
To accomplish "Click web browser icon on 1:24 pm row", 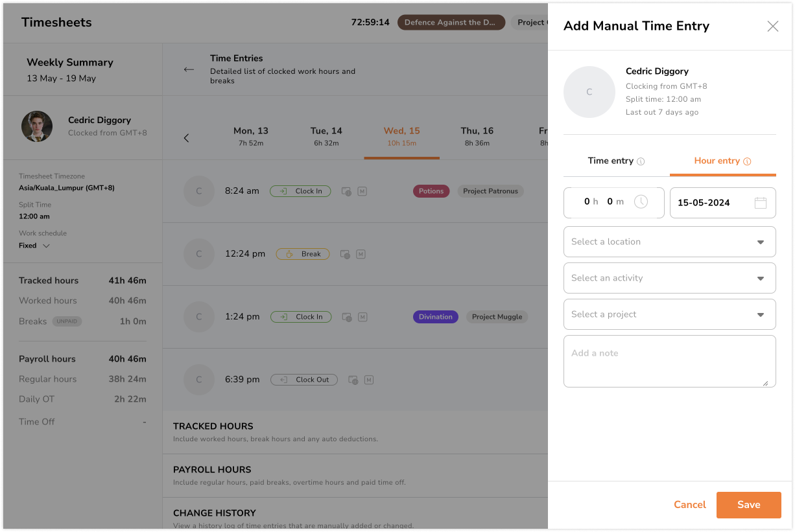I will click(x=347, y=318).
